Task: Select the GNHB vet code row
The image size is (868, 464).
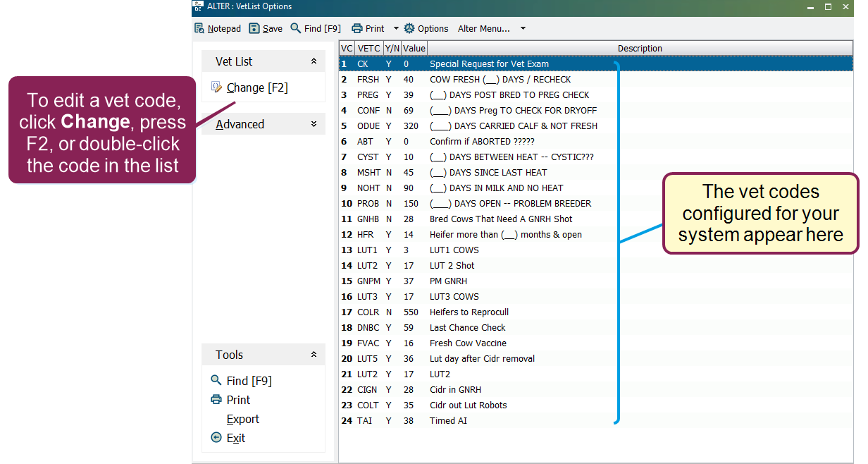Action: [595, 219]
